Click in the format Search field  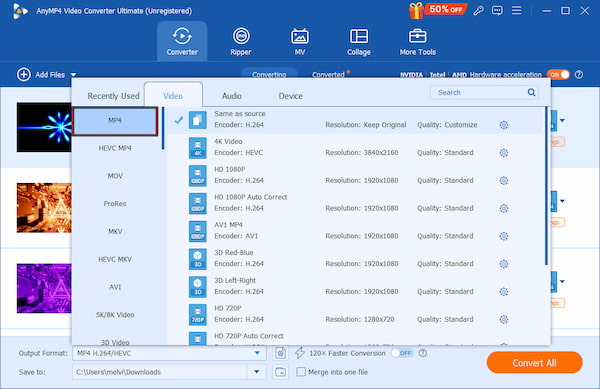tap(484, 92)
